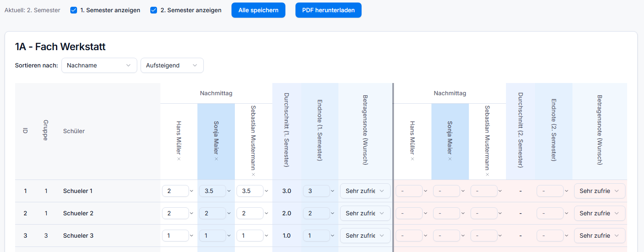Click the 'Schüler' column header
This screenshot has height=252, width=644.
pos(74,131)
